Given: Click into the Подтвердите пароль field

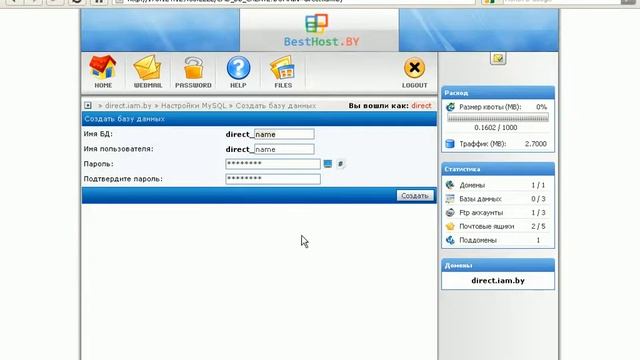Looking at the screenshot, I should (x=273, y=179).
